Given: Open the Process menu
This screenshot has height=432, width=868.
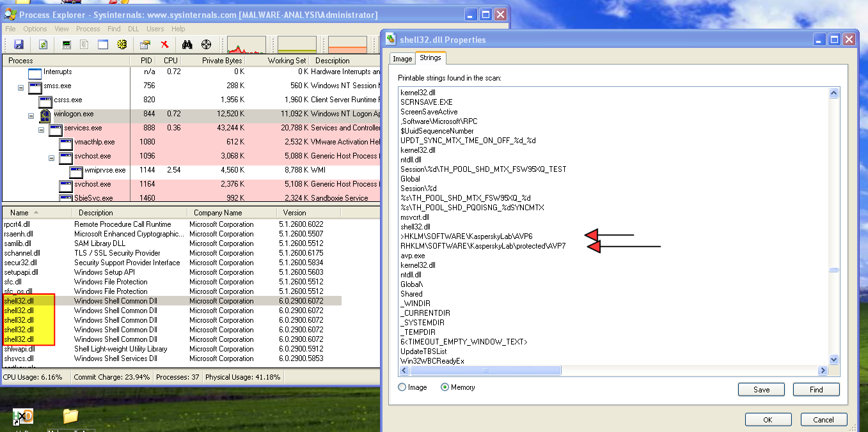Looking at the screenshot, I should (x=88, y=29).
